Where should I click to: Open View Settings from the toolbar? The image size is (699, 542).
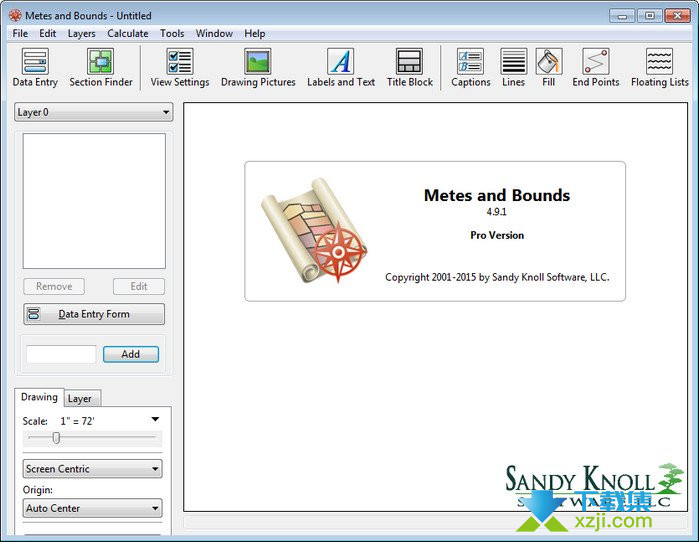click(x=180, y=62)
